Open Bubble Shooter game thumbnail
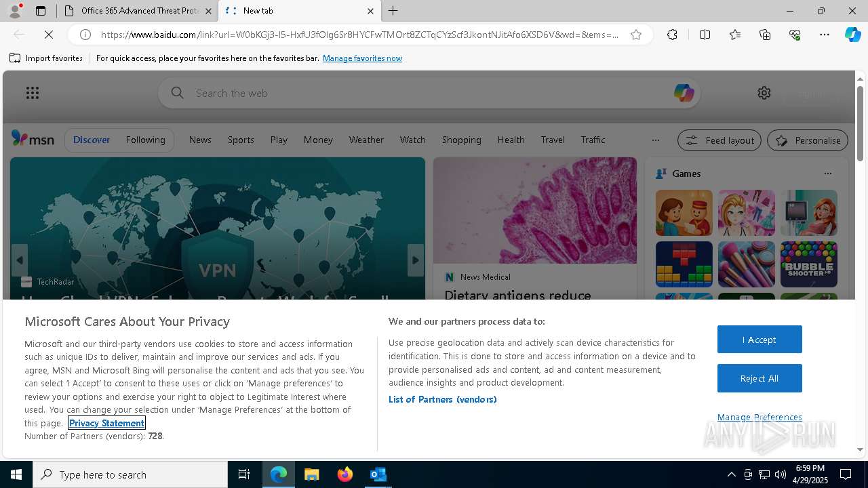This screenshot has height=488, width=868. tap(808, 264)
